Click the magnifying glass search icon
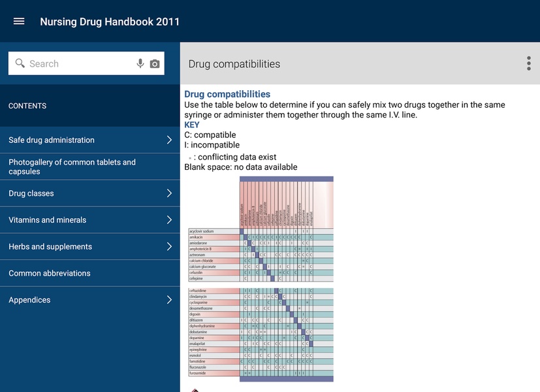Screen dimensions: 540x392 (20, 63)
